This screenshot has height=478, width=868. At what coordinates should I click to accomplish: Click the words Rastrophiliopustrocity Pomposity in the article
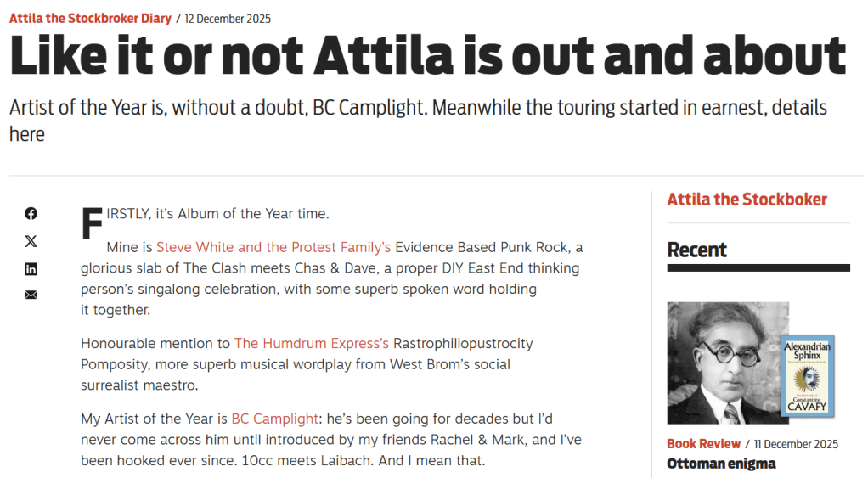pyautogui.click(x=463, y=344)
